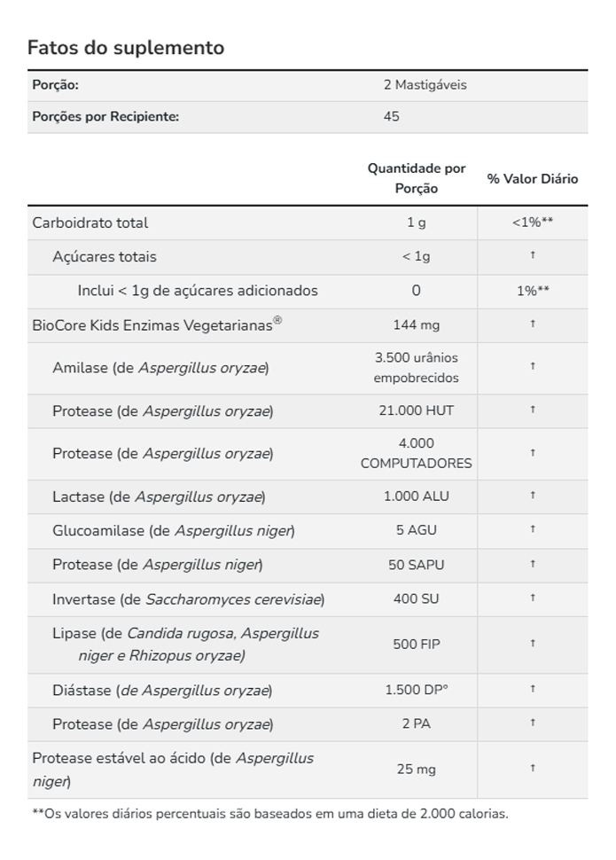Click the "% Valor Diário" column header
Viewport: 616px width, 860px height.
point(532,178)
